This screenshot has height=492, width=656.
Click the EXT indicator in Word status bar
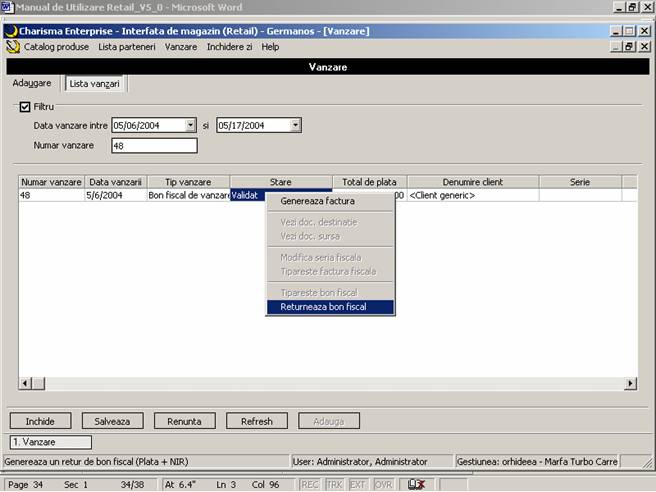pos(358,484)
